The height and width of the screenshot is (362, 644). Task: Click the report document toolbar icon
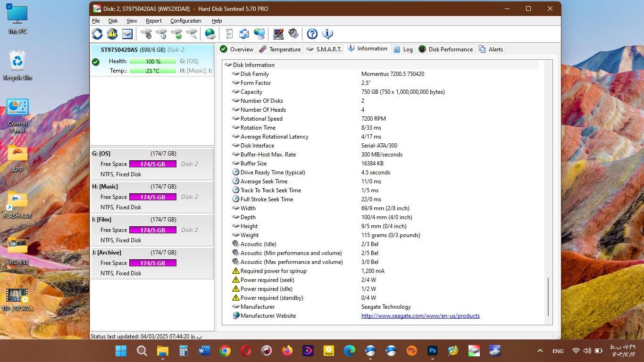229,34
